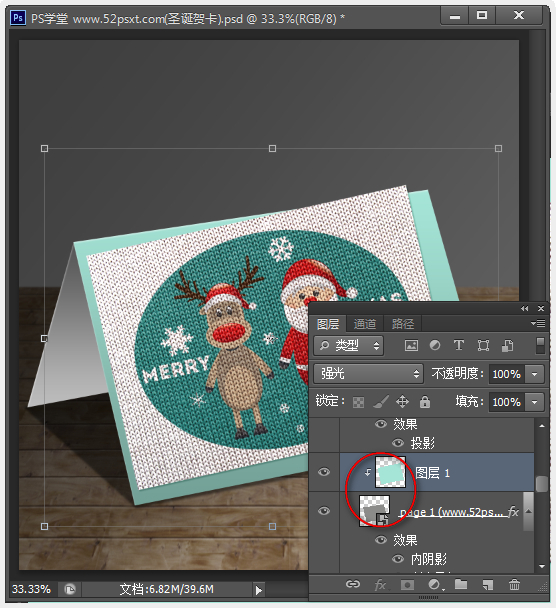The image size is (556, 608).
Task: Open the 不透明度 opacity dropdown arrow
Action: coord(535,374)
